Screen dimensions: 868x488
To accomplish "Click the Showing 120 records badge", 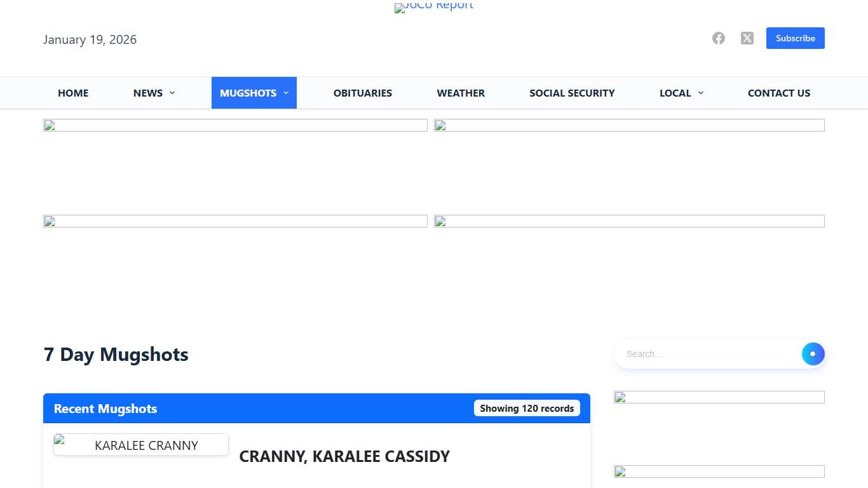I will [527, 408].
